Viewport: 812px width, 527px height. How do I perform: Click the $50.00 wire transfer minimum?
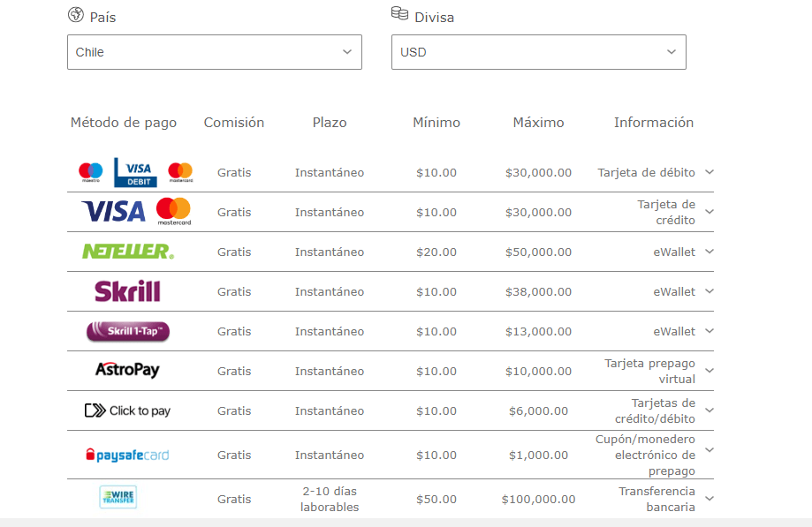tap(436, 499)
